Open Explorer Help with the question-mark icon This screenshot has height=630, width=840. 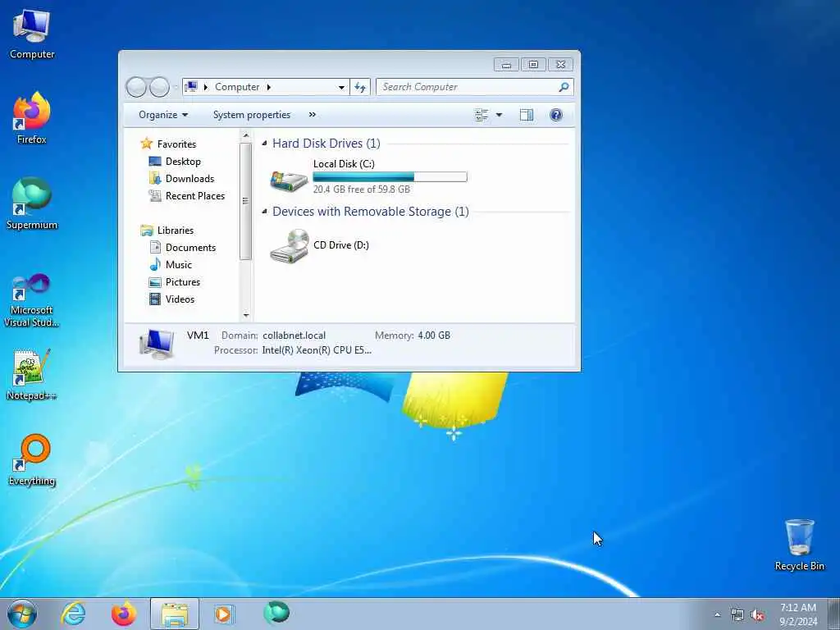pyautogui.click(x=556, y=115)
